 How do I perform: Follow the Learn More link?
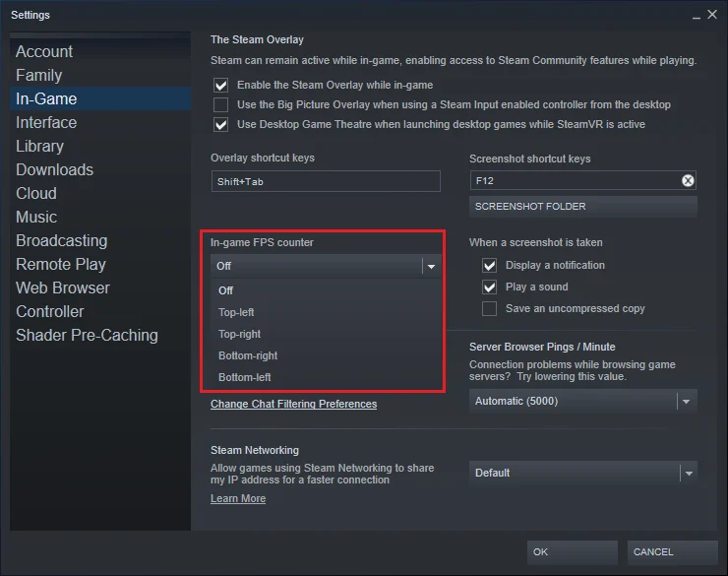[x=238, y=498]
